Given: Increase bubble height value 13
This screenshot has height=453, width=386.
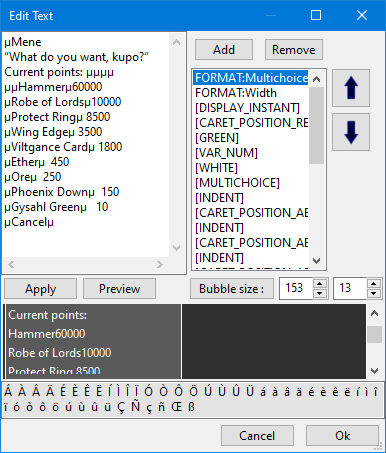Looking at the screenshot, I should tap(374, 284).
